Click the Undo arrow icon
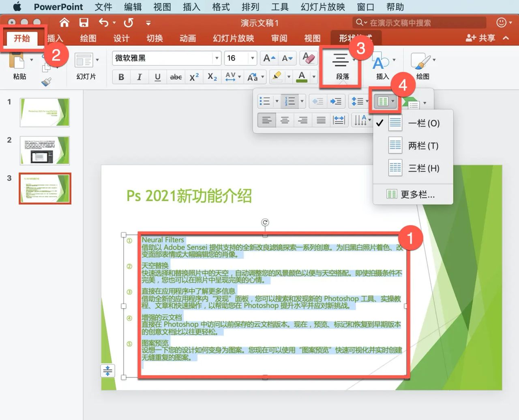The height and width of the screenshot is (420, 519). click(x=104, y=23)
